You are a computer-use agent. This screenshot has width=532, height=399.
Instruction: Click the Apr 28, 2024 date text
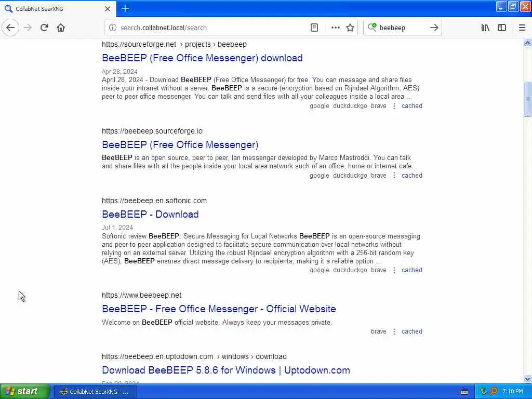pos(119,72)
